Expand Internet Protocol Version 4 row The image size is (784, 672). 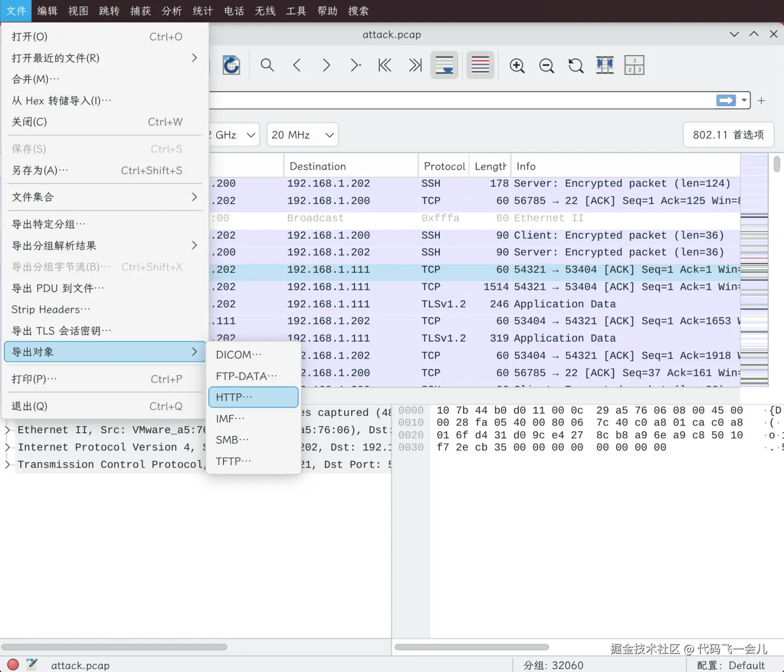[x=7, y=447]
